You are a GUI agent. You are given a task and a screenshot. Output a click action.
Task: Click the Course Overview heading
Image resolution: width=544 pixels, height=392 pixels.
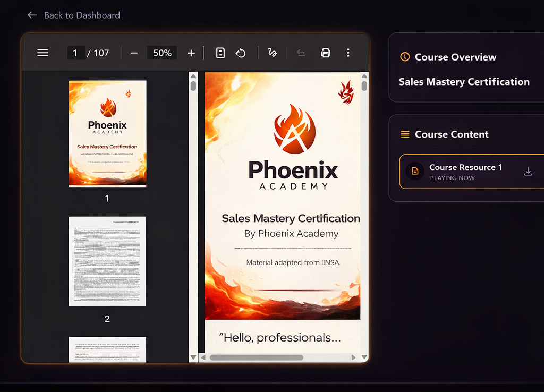(455, 57)
